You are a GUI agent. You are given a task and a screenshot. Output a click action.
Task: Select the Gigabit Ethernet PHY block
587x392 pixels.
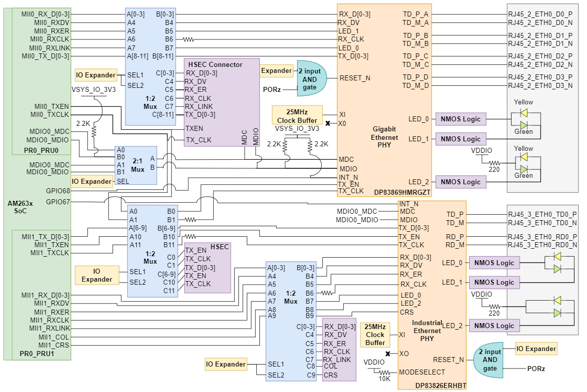tap(385, 135)
